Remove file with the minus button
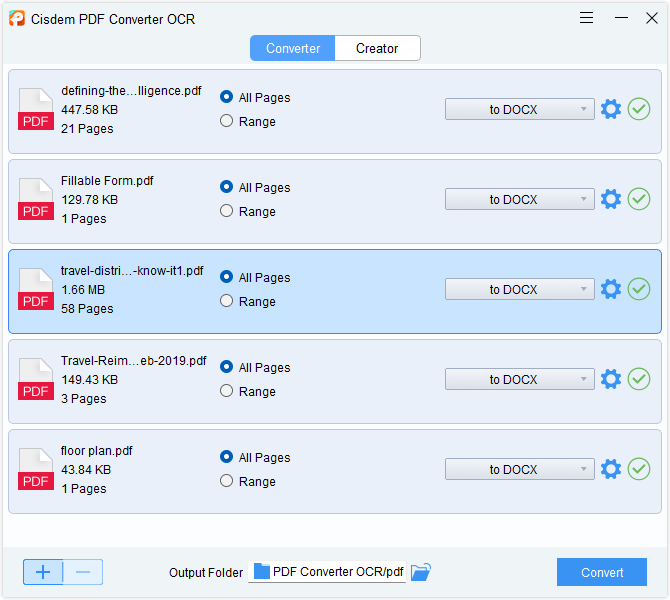This screenshot has height=600, width=670. click(x=83, y=572)
